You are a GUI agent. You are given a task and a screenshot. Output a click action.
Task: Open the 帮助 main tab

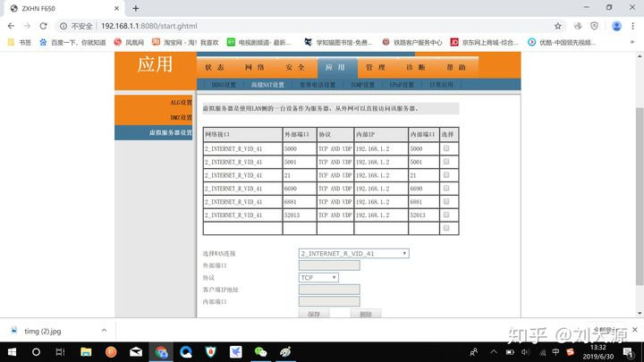point(456,67)
